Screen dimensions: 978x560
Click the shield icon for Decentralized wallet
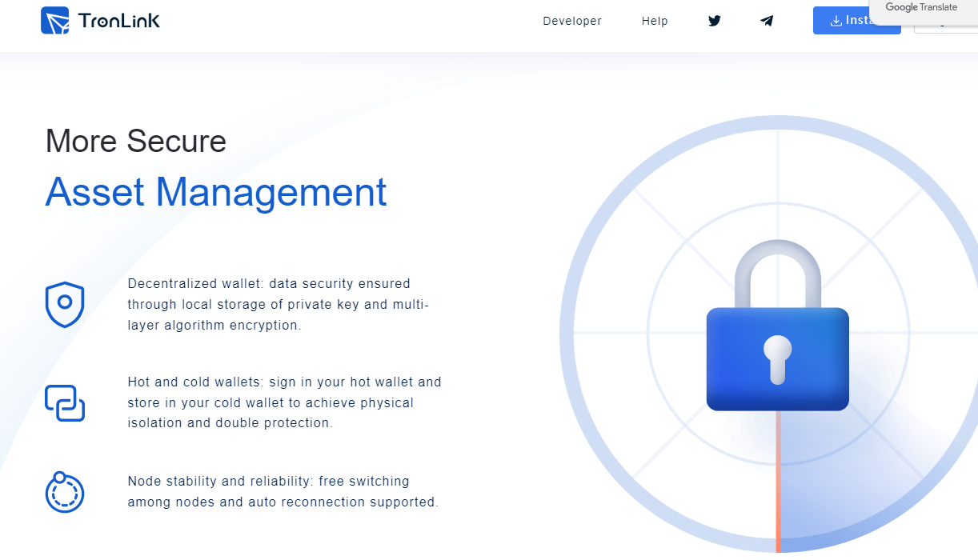point(65,304)
